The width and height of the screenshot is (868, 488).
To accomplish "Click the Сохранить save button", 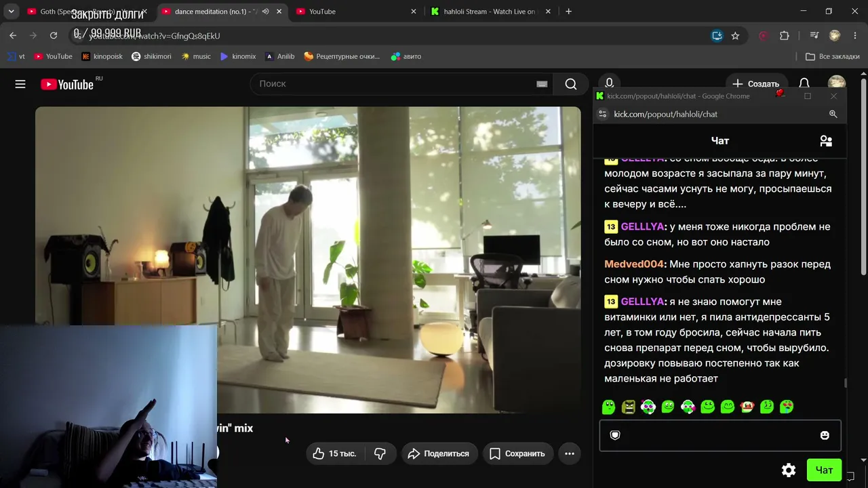I will (x=517, y=453).
